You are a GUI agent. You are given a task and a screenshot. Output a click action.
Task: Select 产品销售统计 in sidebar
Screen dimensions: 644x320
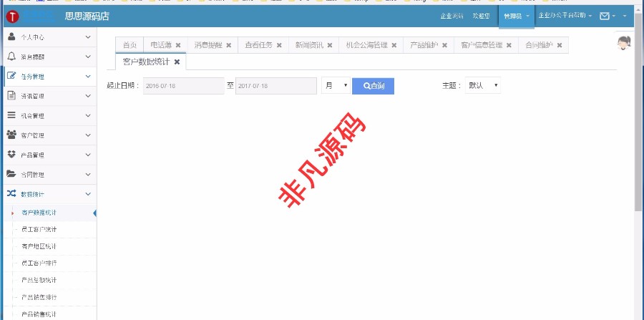tap(39, 314)
